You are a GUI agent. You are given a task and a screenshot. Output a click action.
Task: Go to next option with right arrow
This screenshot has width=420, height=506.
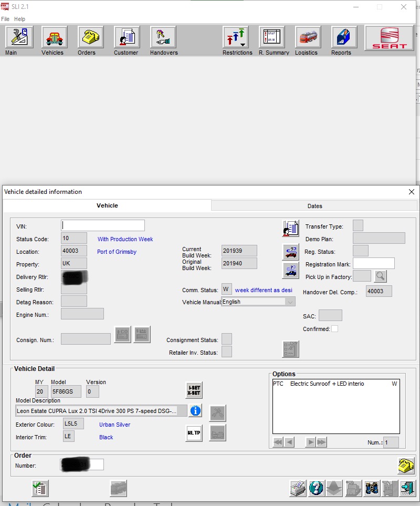coord(310,442)
